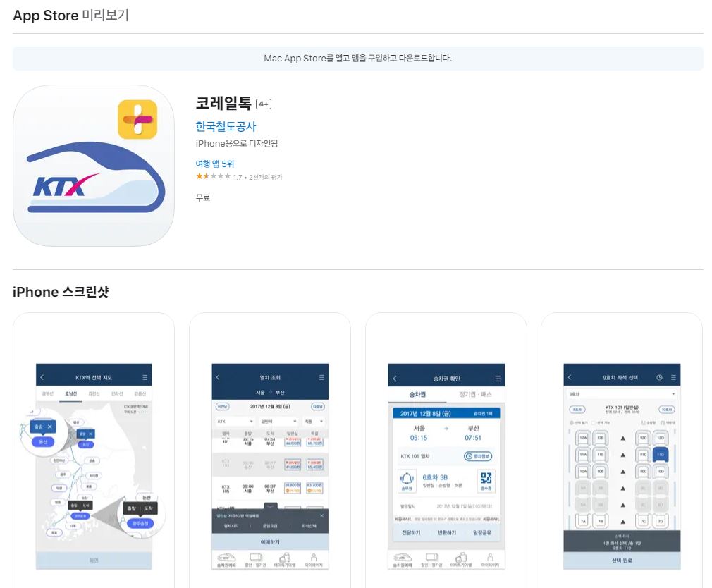Open the 9호차 car dropdown

(x=622, y=393)
